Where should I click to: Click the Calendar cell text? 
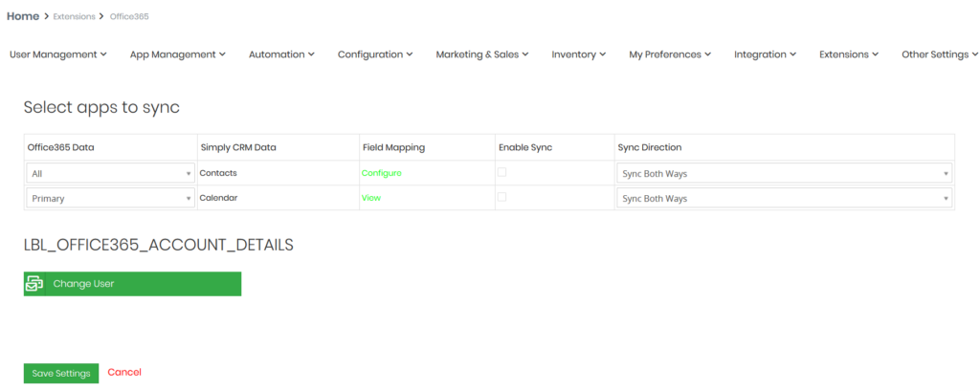(219, 197)
